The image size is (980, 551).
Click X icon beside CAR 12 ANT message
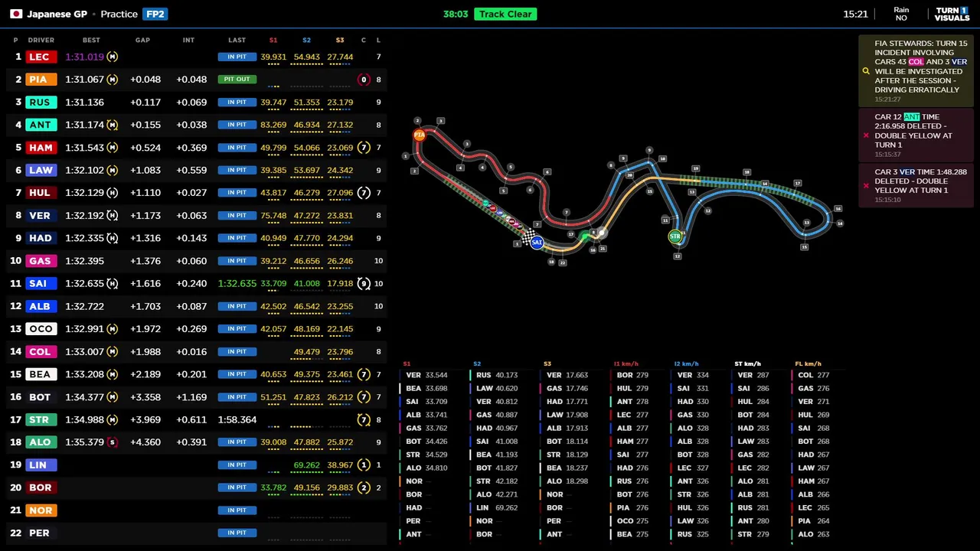tap(866, 135)
